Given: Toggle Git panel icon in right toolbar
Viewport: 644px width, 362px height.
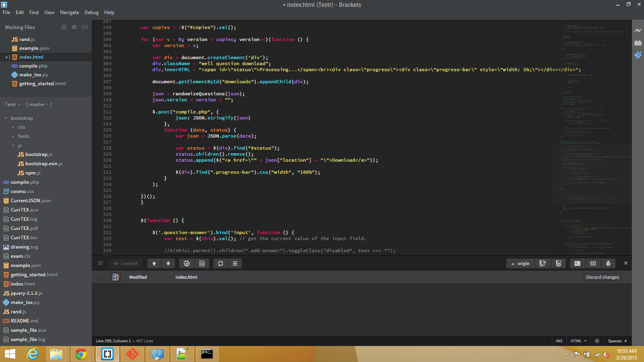Looking at the screenshot, I should pos(638,55).
